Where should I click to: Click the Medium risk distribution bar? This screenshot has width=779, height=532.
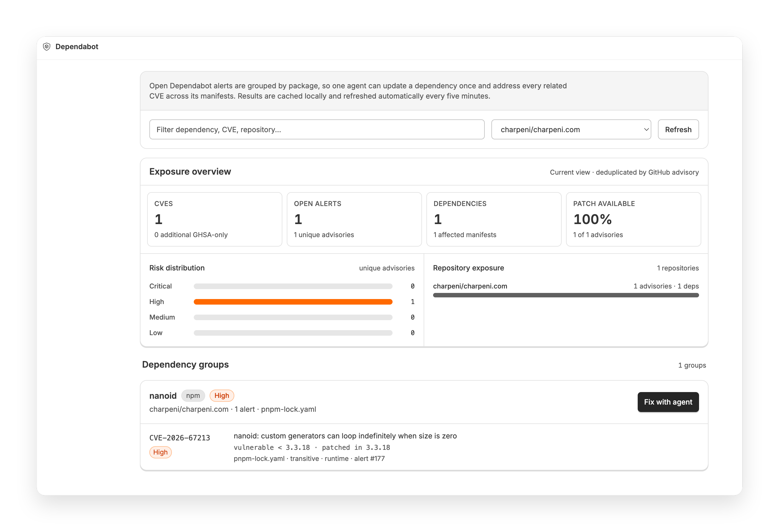[293, 317]
